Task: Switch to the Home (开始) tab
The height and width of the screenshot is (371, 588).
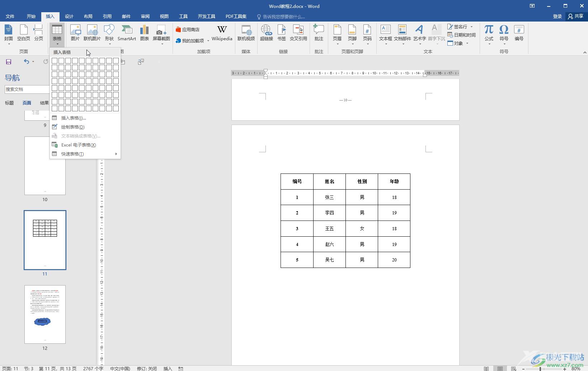Action: click(31, 17)
